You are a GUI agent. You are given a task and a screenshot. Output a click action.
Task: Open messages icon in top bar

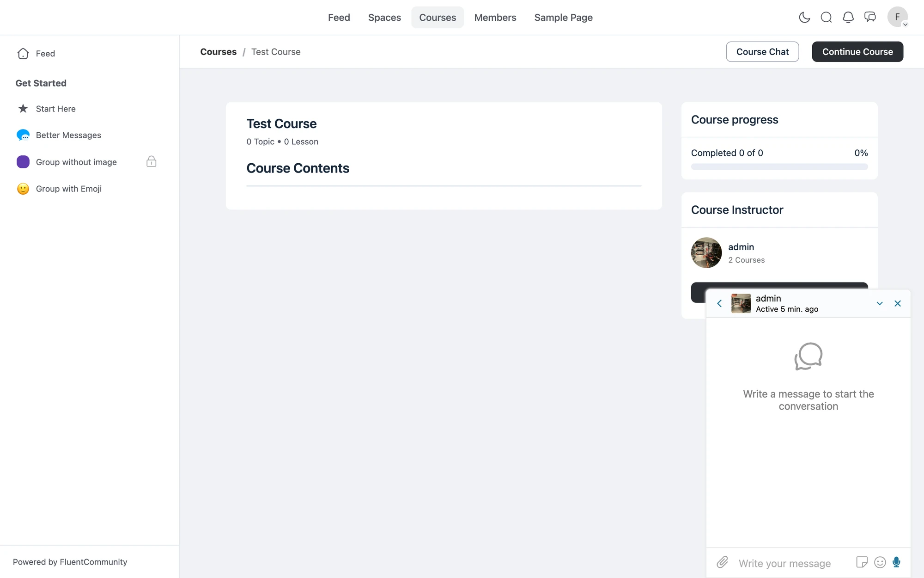pos(870,18)
